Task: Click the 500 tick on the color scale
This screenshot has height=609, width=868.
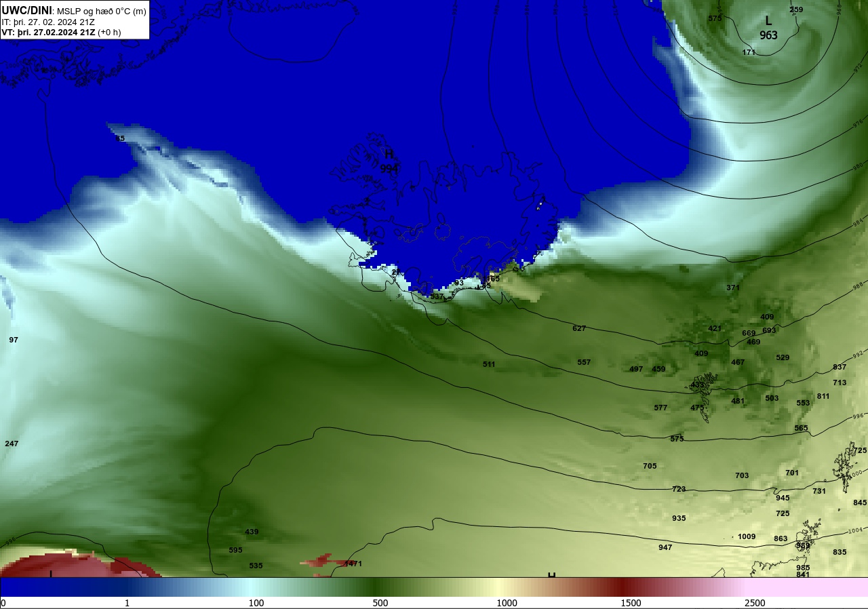Action: (x=380, y=603)
